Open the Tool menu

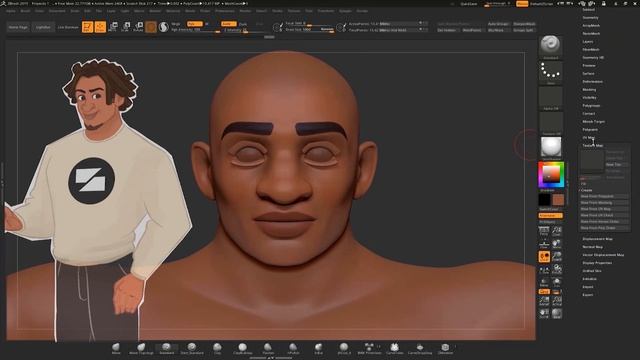tap(309, 11)
